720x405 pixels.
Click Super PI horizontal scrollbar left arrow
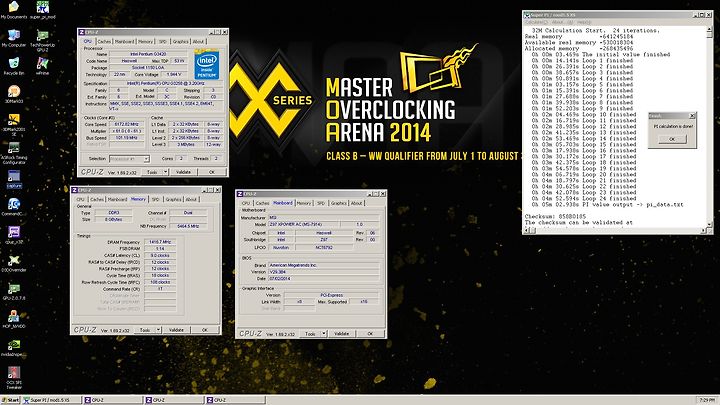click(526, 231)
